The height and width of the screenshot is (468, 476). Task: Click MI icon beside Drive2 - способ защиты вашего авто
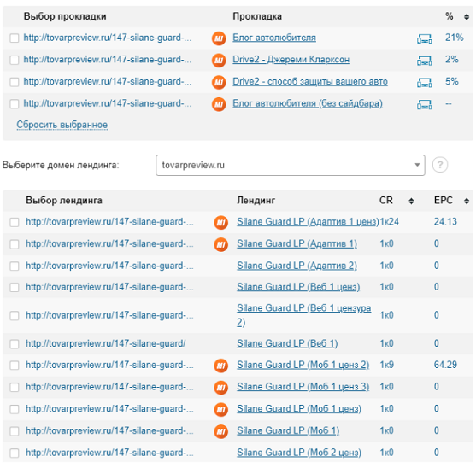click(x=219, y=83)
